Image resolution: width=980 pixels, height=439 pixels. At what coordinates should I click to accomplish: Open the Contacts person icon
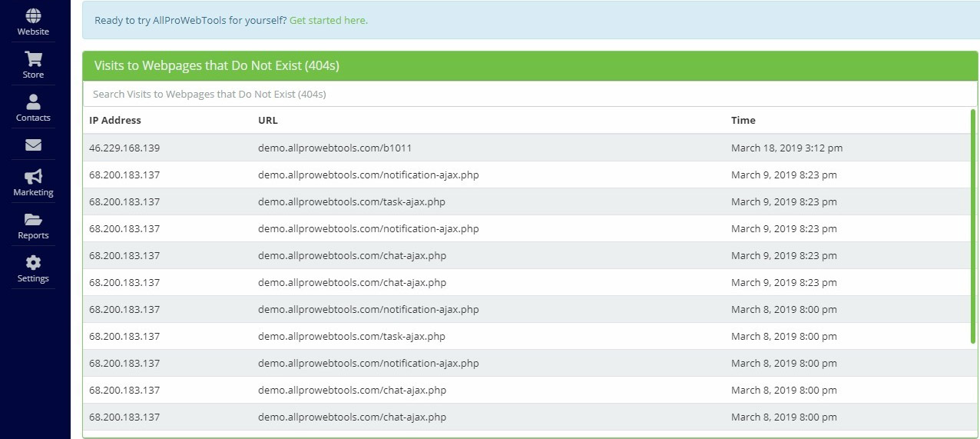[33, 102]
